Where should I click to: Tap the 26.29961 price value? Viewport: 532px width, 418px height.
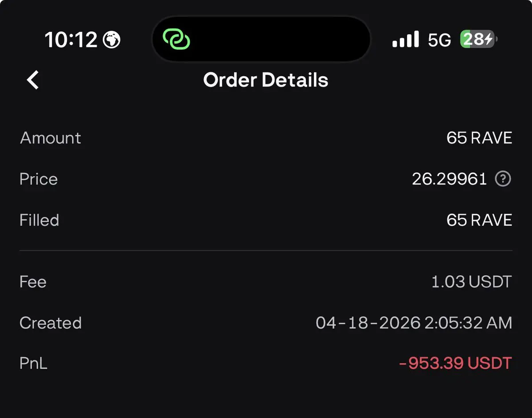(x=449, y=179)
